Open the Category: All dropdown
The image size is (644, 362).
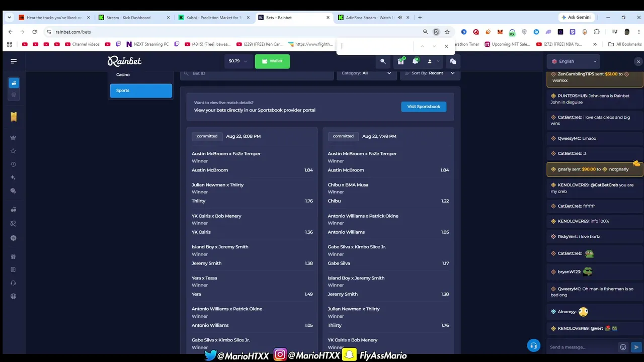pyautogui.click(x=366, y=73)
